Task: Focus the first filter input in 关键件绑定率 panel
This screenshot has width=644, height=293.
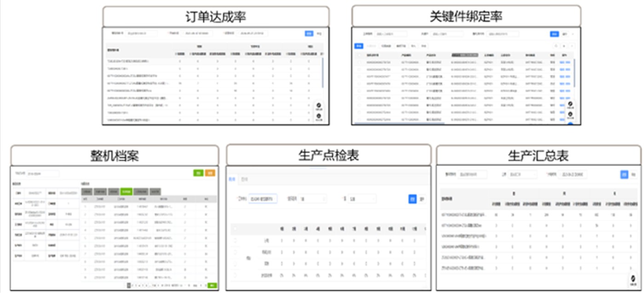Action: coord(391,34)
